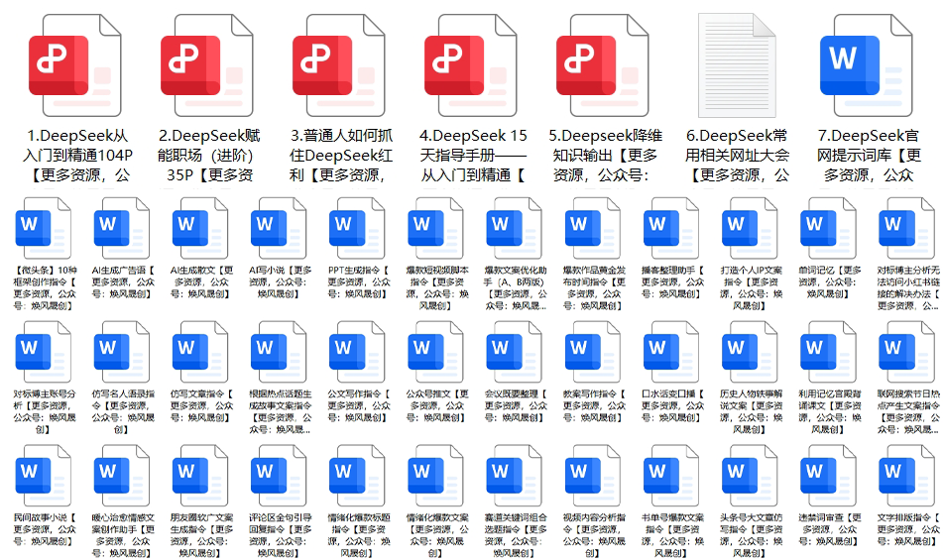
Task: Open the '教案写作指令' Word file
Action: (591, 351)
